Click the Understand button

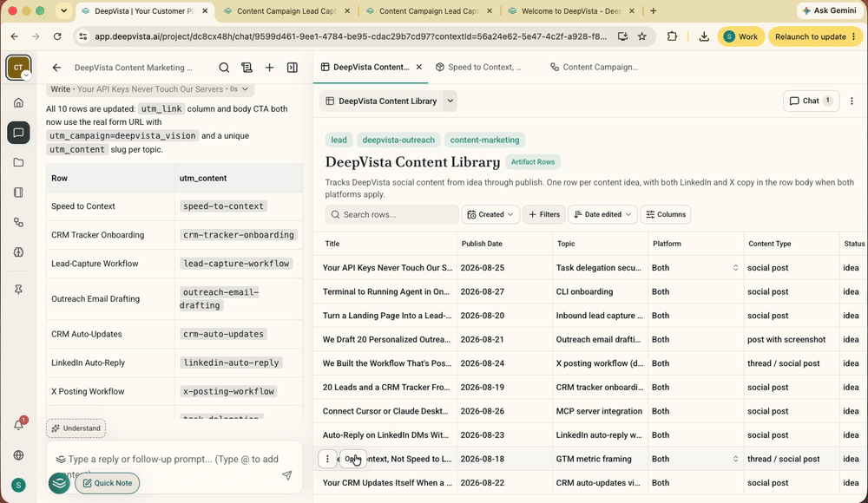(x=76, y=428)
